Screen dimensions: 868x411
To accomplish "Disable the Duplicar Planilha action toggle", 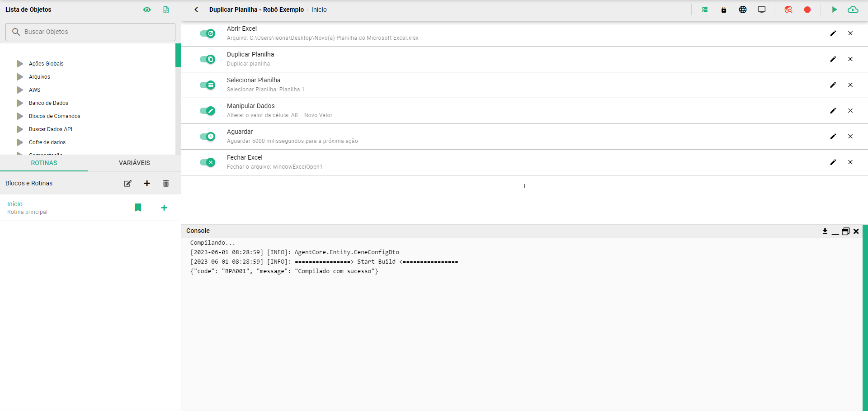I will [x=208, y=59].
